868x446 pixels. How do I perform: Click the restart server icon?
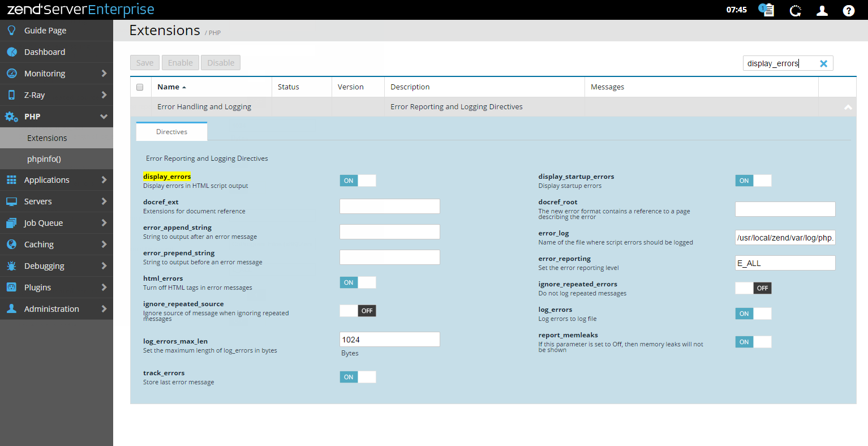[x=796, y=10]
